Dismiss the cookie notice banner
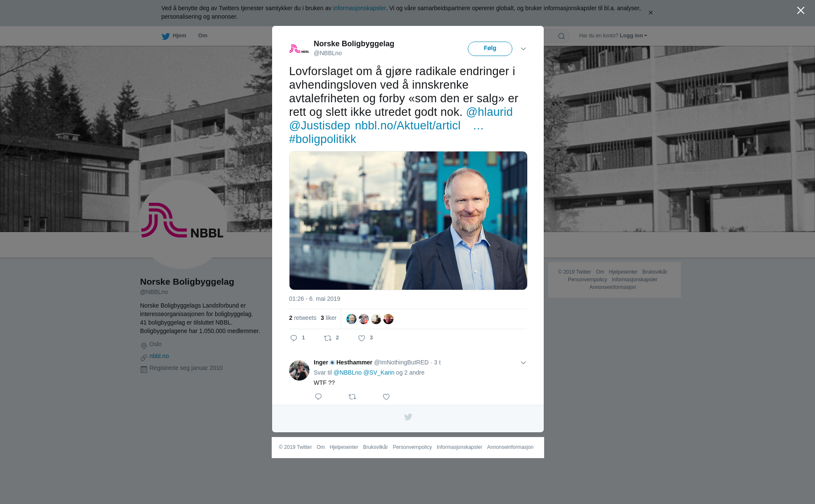 650,13
